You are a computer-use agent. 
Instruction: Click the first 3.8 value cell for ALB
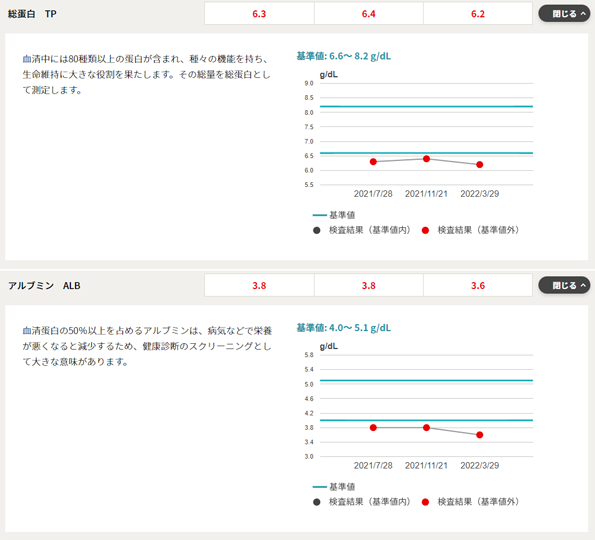259,285
